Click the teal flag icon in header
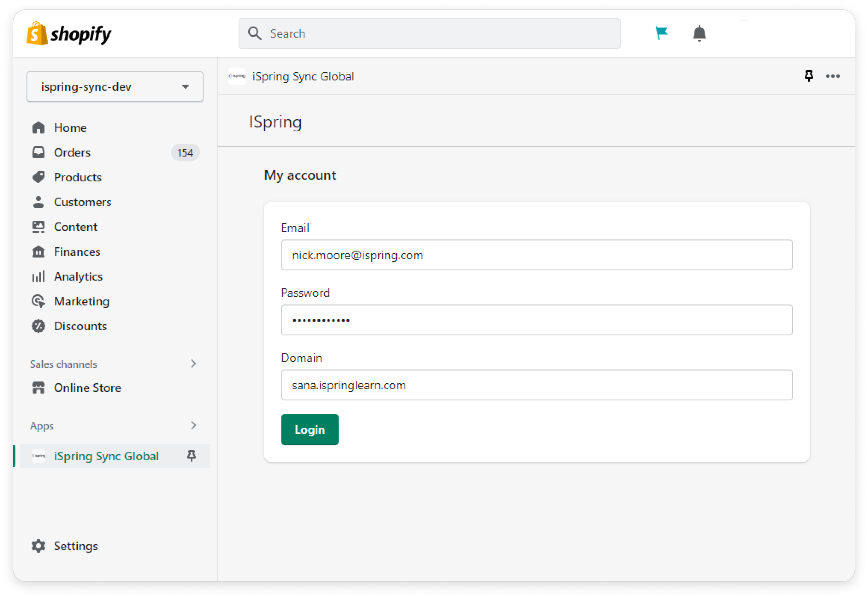This screenshot has width=868, height=598. point(661,33)
